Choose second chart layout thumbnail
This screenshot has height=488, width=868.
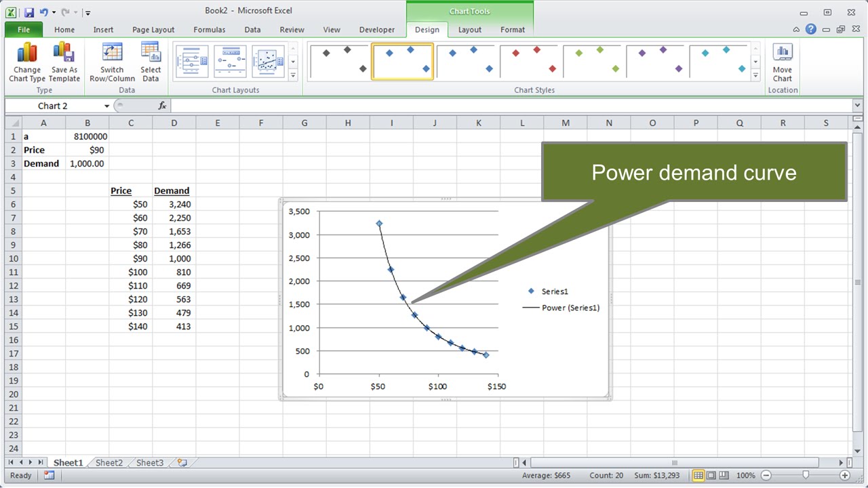pyautogui.click(x=230, y=62)
